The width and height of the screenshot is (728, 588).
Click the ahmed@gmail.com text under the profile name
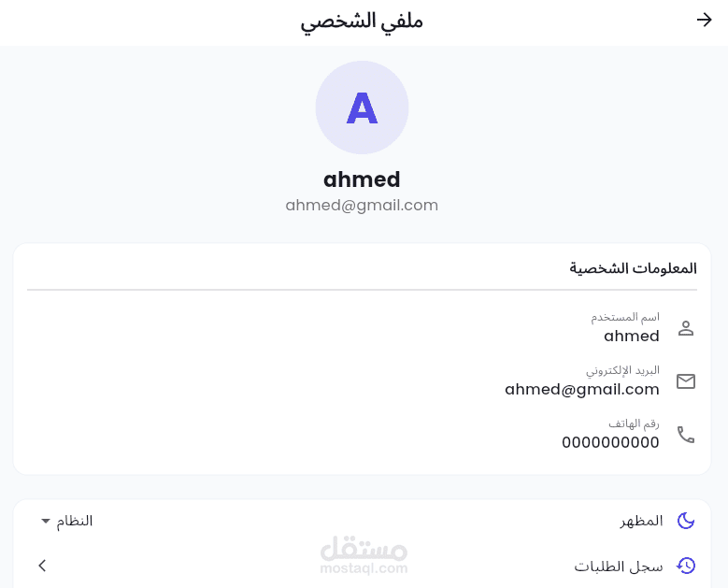click(x=362, y=205)
